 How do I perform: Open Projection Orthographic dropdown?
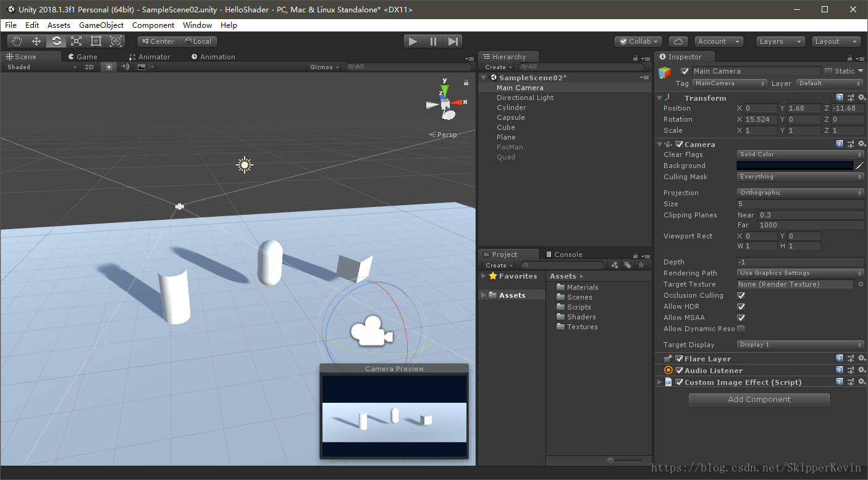point(801,193)
